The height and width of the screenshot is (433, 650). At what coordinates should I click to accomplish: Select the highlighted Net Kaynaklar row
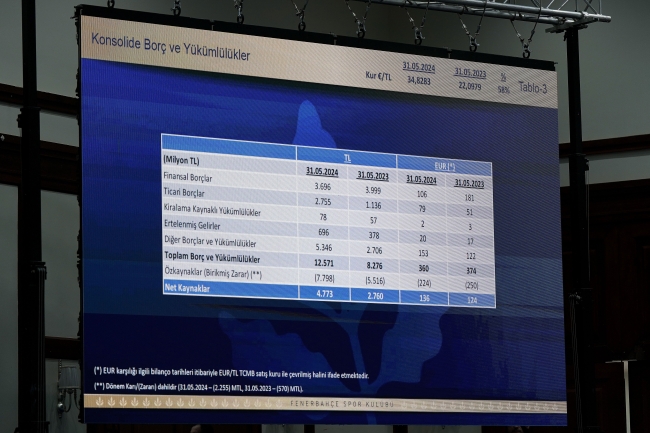pyautogui.click(x=329, y=293)
